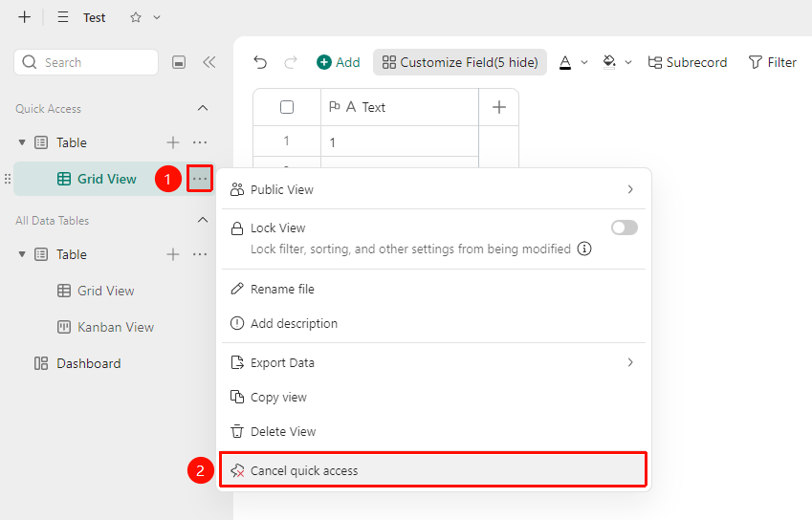
Task: Choose Add description from context menu
Action: tap(433, 323)
